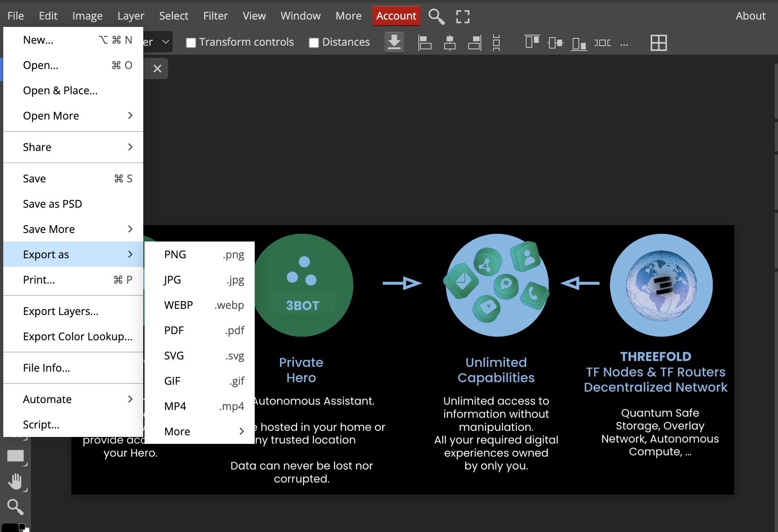This screenshot has width=778, height=532.
Task: Click the align left edges icon
Action: point(425,42)
